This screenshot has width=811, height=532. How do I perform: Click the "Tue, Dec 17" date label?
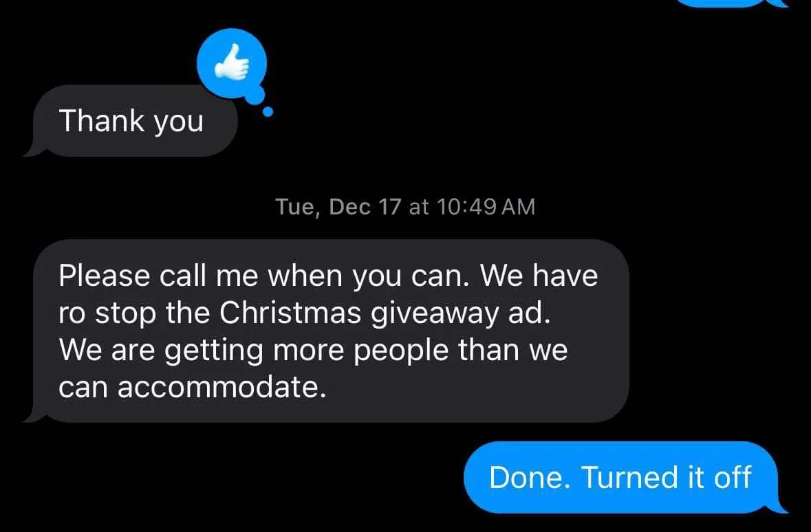[338, 206]
